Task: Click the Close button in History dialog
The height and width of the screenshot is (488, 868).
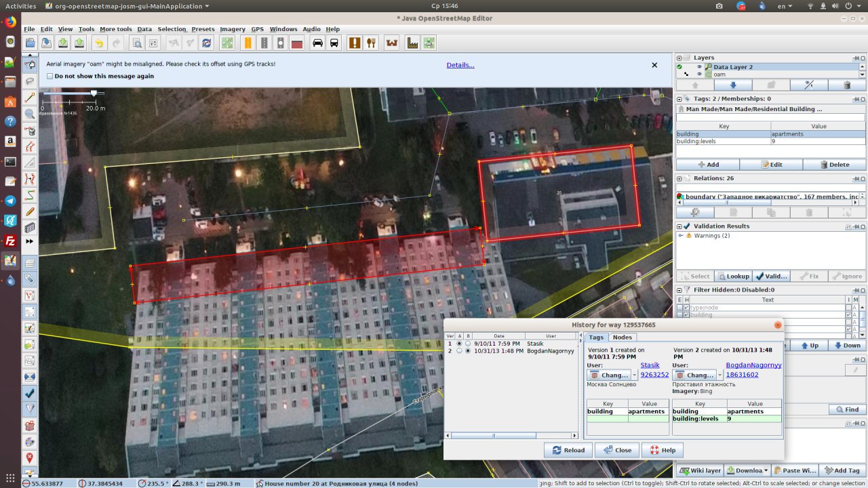Action: tap(616, 450)
